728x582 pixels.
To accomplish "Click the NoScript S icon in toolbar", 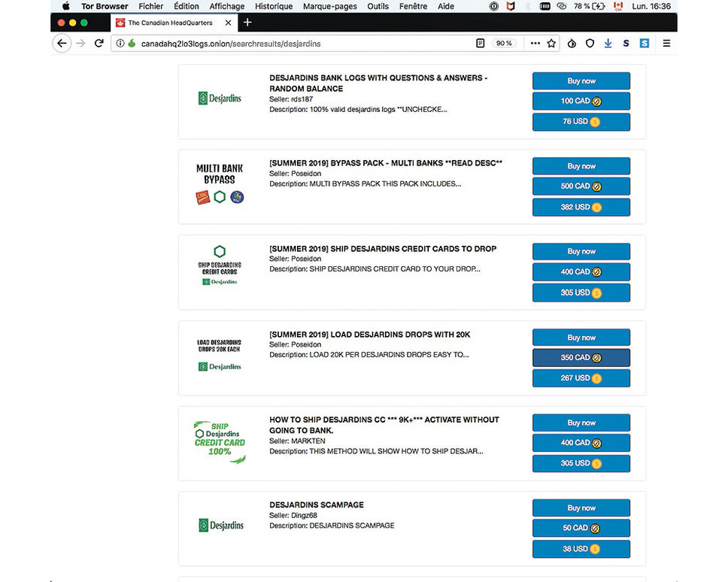I will 626,43.
